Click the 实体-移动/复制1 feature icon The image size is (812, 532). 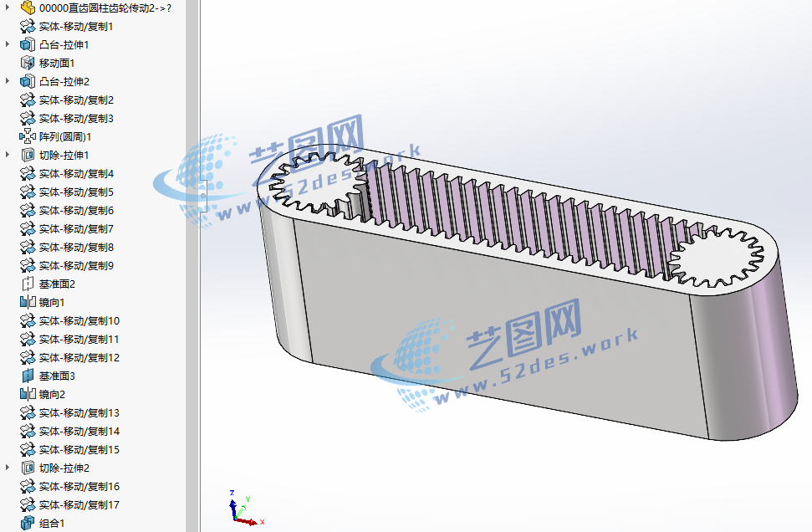coord(28,27)
